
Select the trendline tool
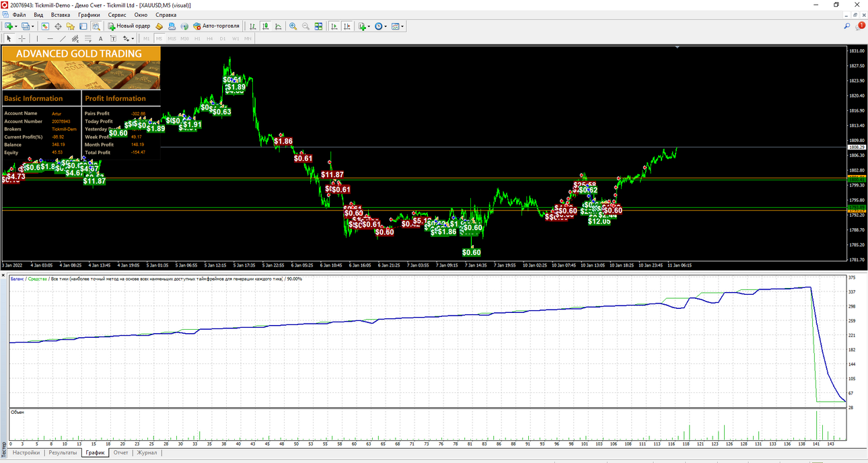(x=63, y=38)
